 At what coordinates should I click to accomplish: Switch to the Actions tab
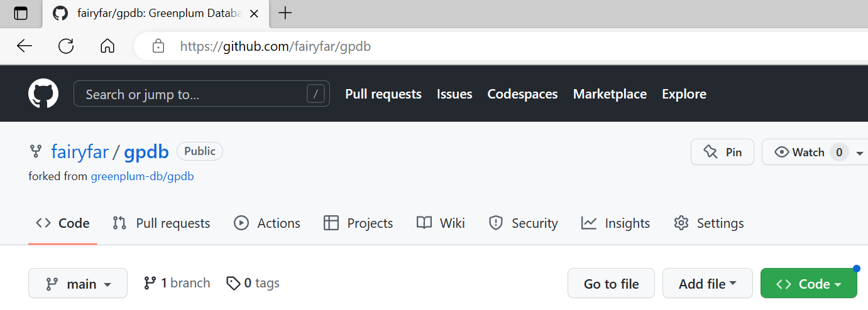(x=267, y=223)
